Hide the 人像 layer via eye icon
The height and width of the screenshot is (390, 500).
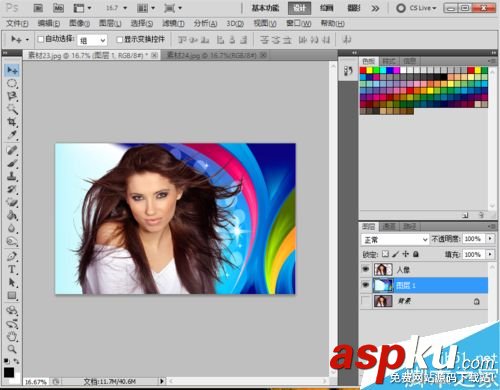(x=366, y=269)
